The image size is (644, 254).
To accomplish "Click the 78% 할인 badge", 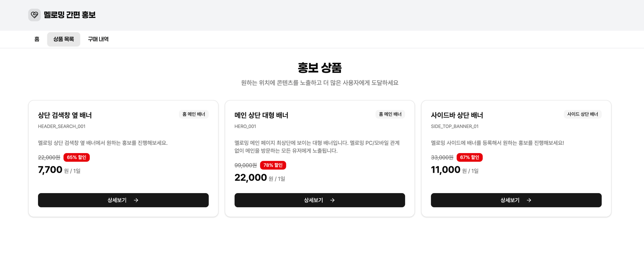I will point(273,165).
